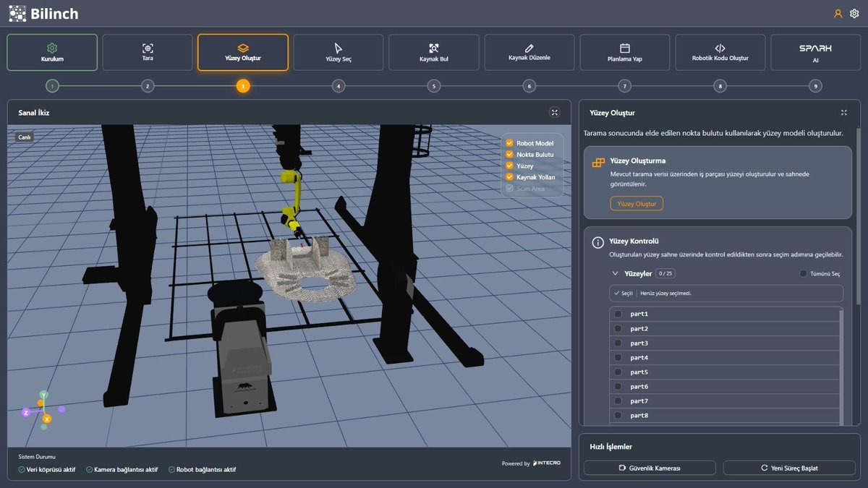The width and height of the screenshot is (868, 488).
Task: Enable the part5 checkbox
Action: pyautogui.click(x=618, y=372)
